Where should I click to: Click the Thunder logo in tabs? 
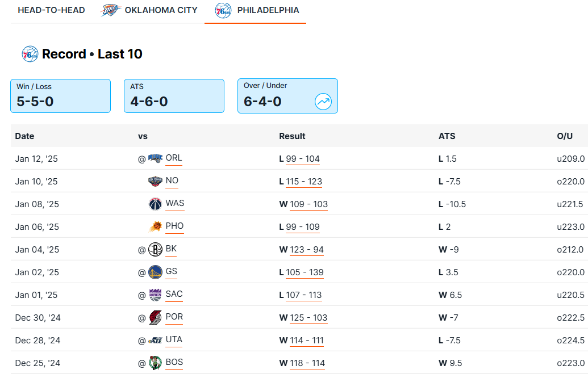pyautogui.click(x=110, y=10)
